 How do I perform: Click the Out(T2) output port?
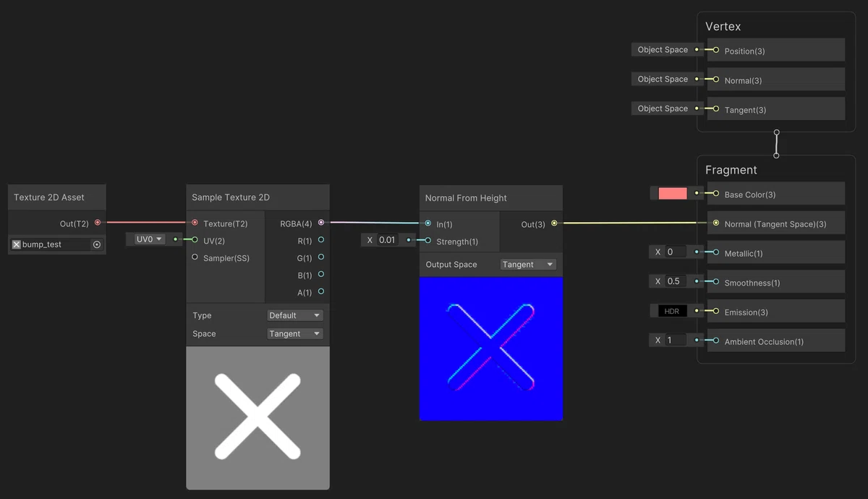[98, 223]
